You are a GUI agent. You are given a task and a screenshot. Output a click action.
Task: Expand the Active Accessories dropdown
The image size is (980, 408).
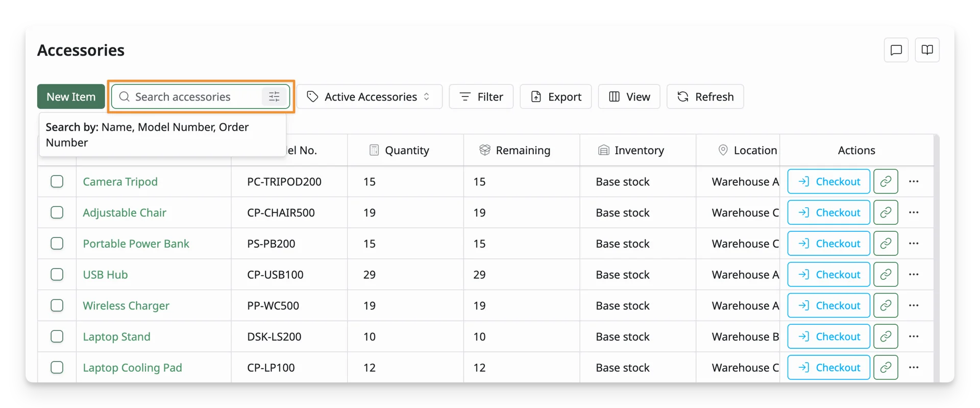click(370, 97)
